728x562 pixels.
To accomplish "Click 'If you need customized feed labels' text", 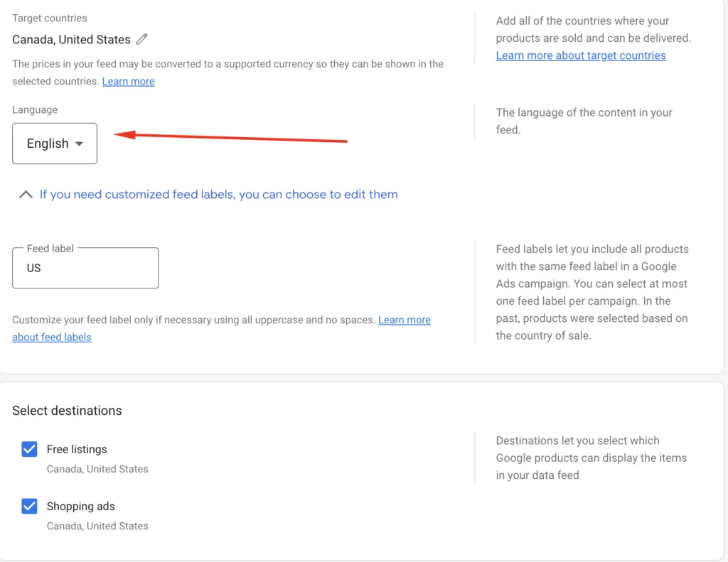I will 219,195.
